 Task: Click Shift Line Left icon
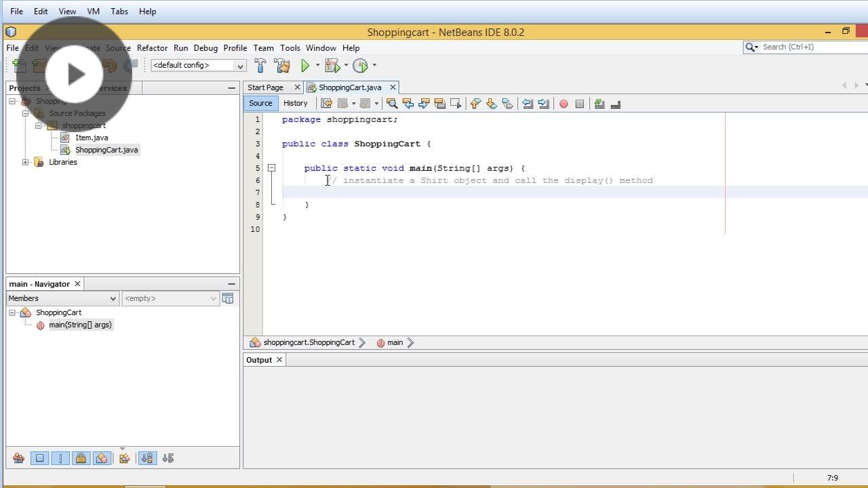tap(528, 104)
